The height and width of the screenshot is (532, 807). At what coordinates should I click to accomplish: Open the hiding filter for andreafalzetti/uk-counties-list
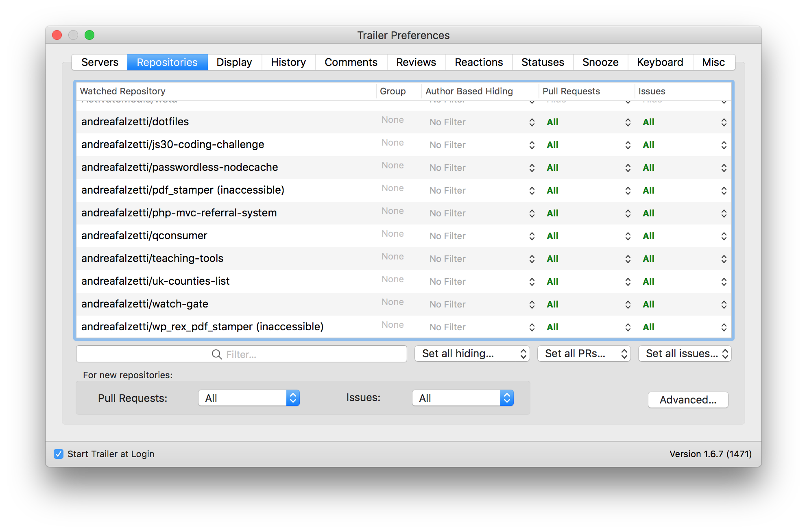tap(482, 281)
